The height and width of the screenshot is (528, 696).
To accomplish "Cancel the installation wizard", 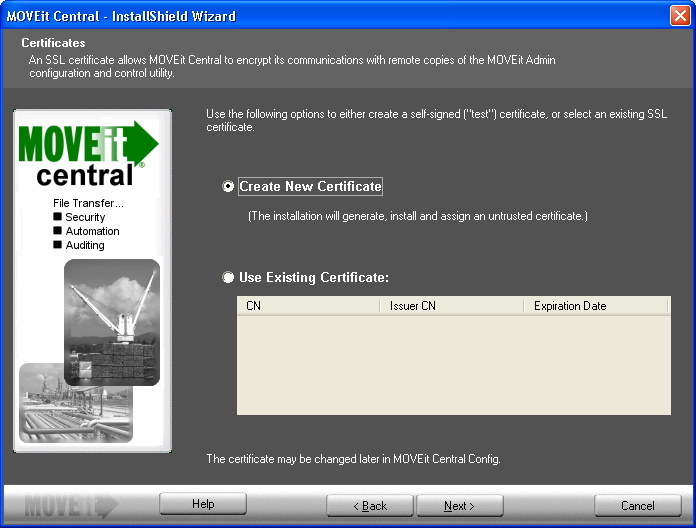I will [x=638, y=506].
